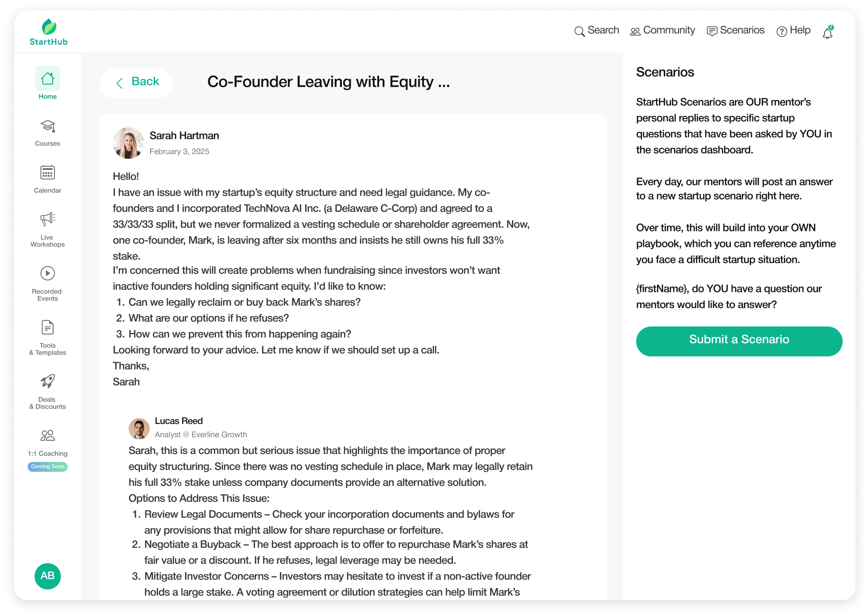
Task: Open the Scenarios menu item
Action: [x=736, y=31]
